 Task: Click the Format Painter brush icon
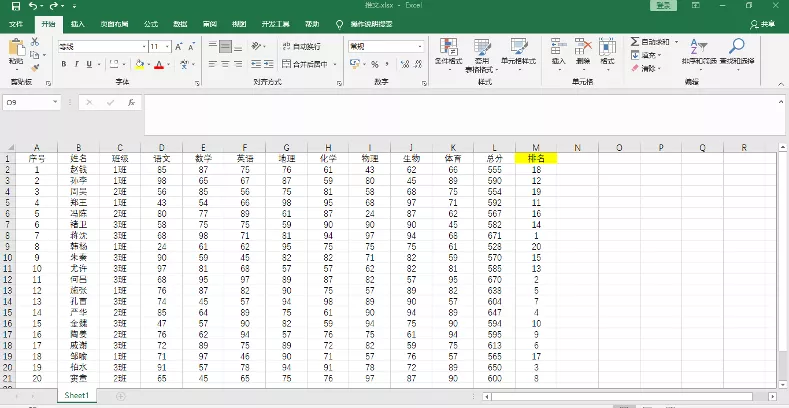pyautogui.click(x=36, y=66)
